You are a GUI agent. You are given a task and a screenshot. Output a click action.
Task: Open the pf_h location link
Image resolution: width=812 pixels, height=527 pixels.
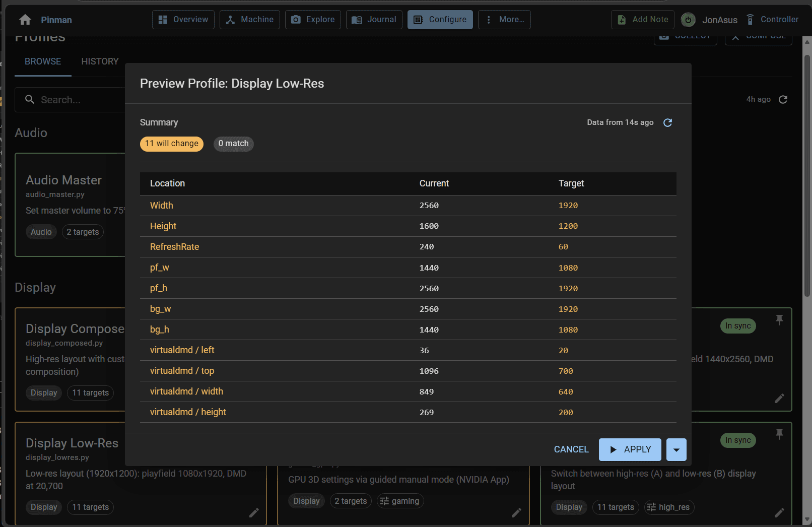point(159,288)
